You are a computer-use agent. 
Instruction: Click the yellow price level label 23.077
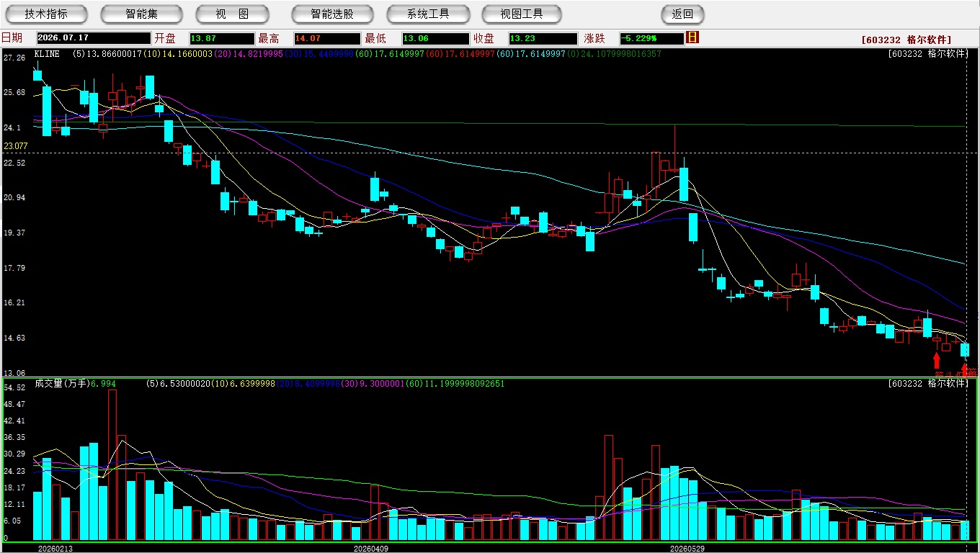15,146
